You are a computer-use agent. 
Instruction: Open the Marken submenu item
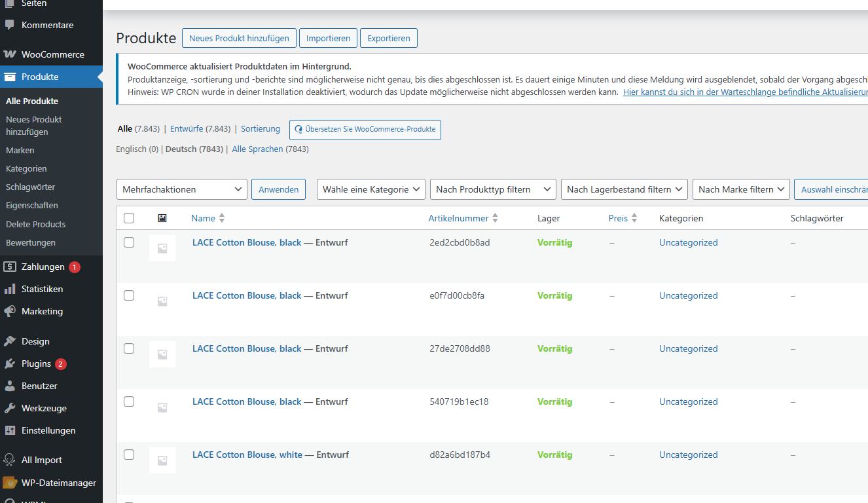pyautogui.click(x=20, y=150)
